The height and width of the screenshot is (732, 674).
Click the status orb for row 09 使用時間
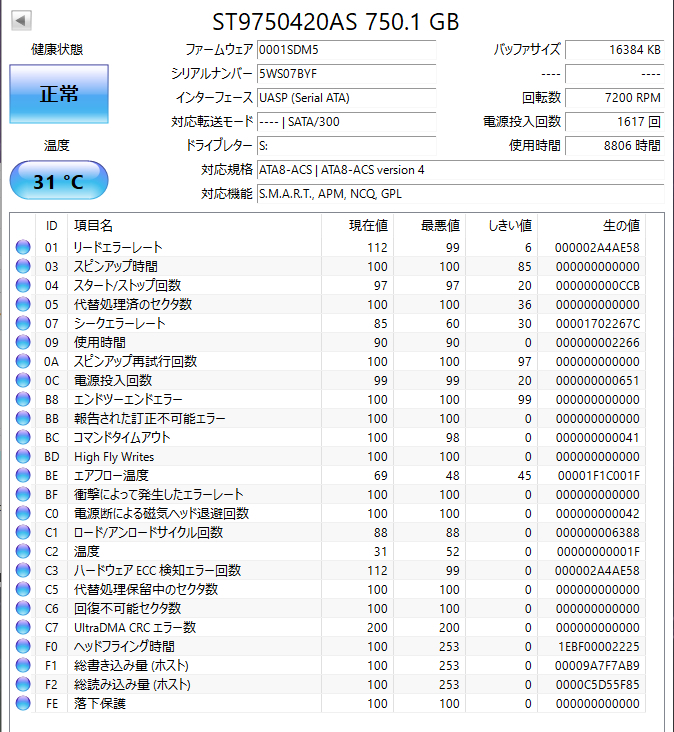point(23,342)
